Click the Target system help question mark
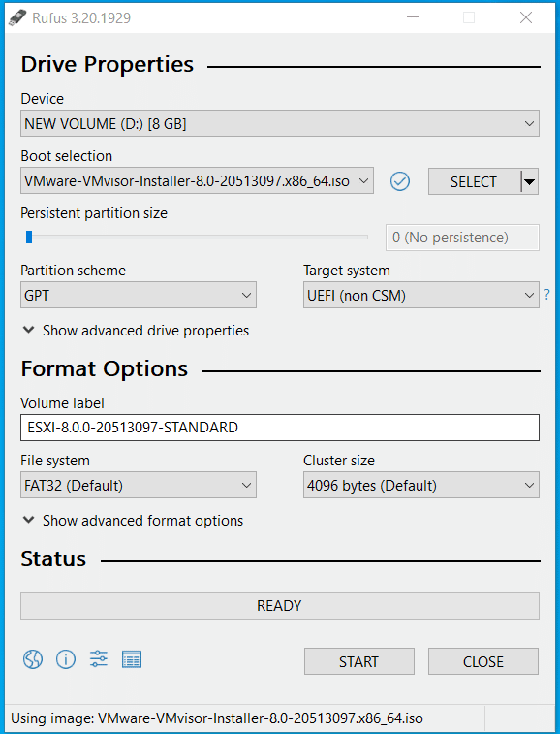 pyautogui.click(x=546, y=295)
